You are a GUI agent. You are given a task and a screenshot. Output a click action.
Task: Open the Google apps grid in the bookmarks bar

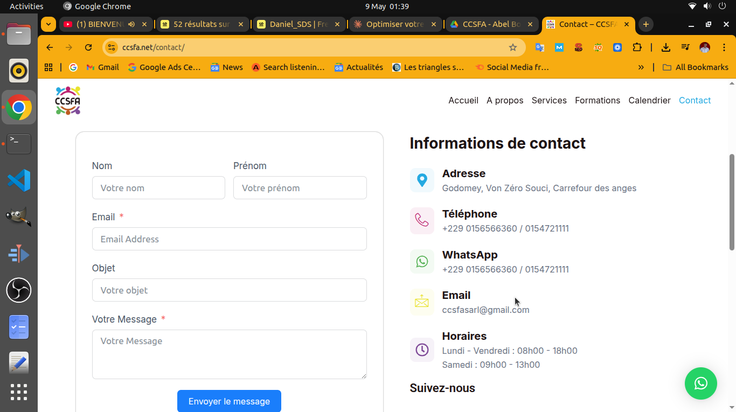[x=48, y=68]
